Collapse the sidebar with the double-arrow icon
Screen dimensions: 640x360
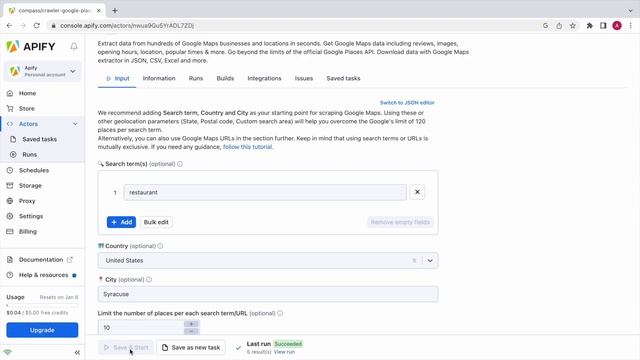point(77,352)
